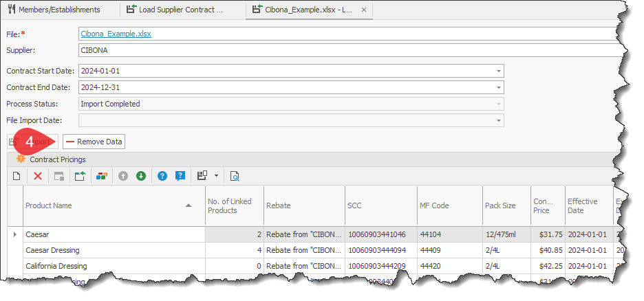Click the blue speech bubble question icon
644x301 pixels.
click(180, 176)
